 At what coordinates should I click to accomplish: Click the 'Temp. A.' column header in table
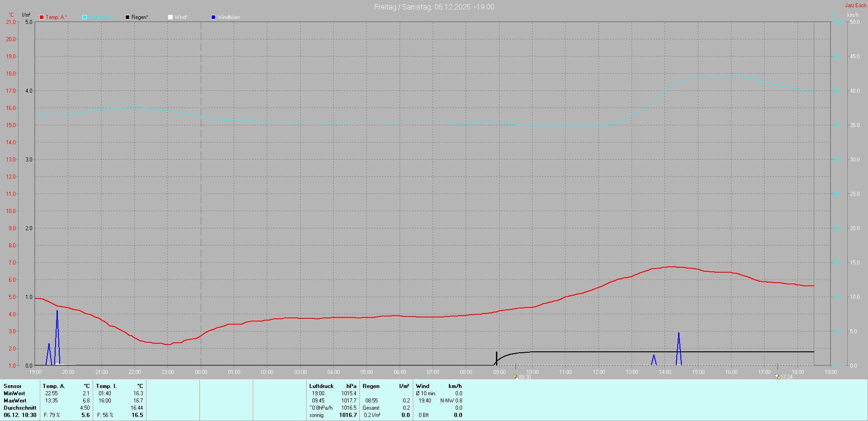click(x=54, y=386)
